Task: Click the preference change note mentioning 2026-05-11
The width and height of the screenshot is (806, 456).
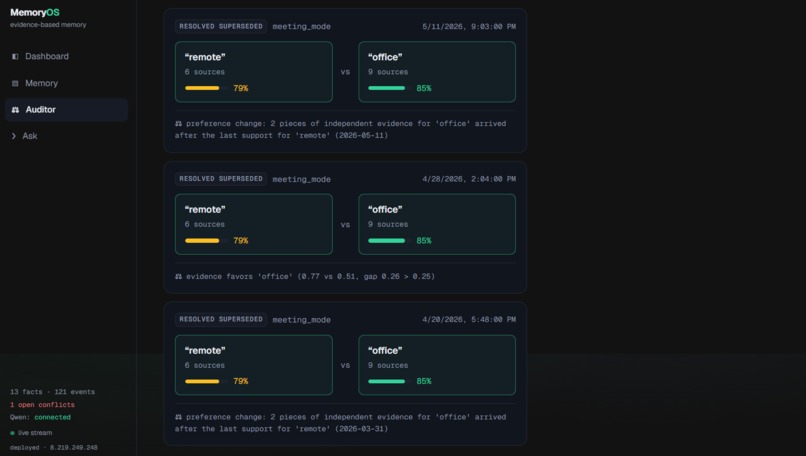Action: 340,130
